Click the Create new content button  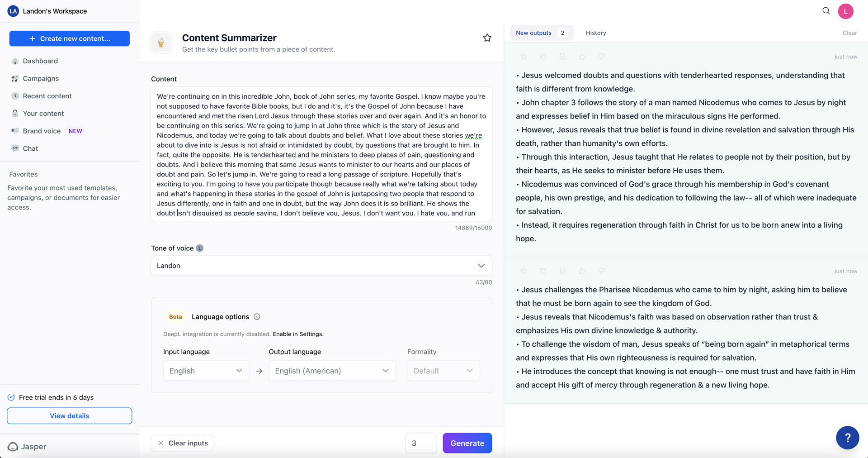pos(70,38)
